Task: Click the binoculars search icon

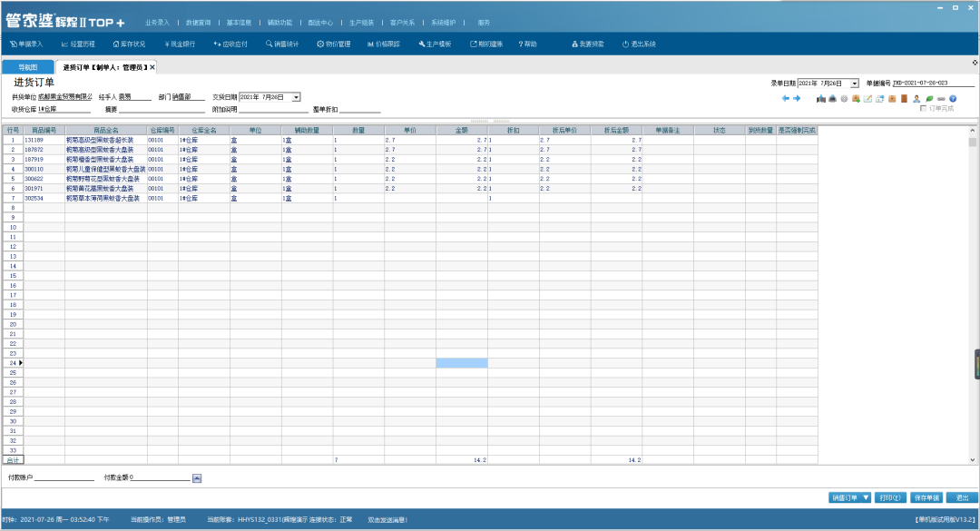Action: coord(821,98)
